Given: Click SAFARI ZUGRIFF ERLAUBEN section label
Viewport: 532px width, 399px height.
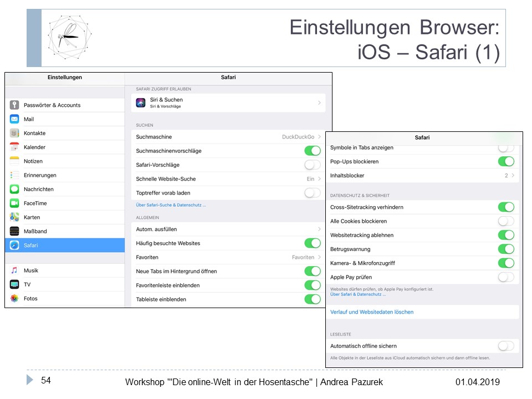Looking at the screenshot, I should pos(163,89).
